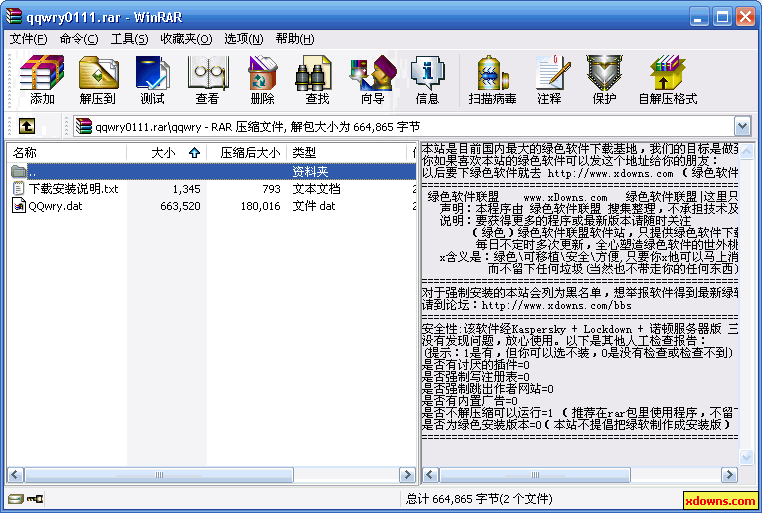Open the 帮助(H) menu

[294, 39]
